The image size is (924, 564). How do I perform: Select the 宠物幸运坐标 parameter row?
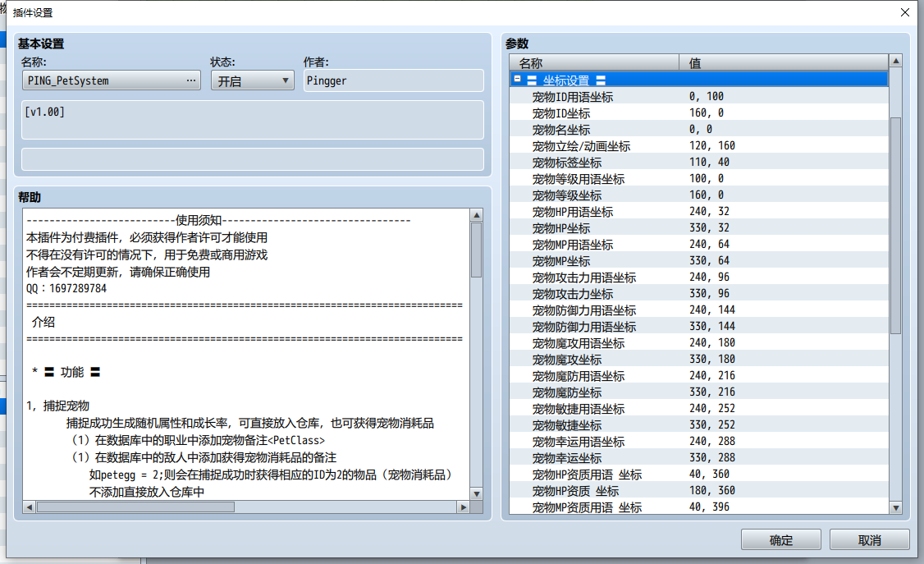(699, 459)
